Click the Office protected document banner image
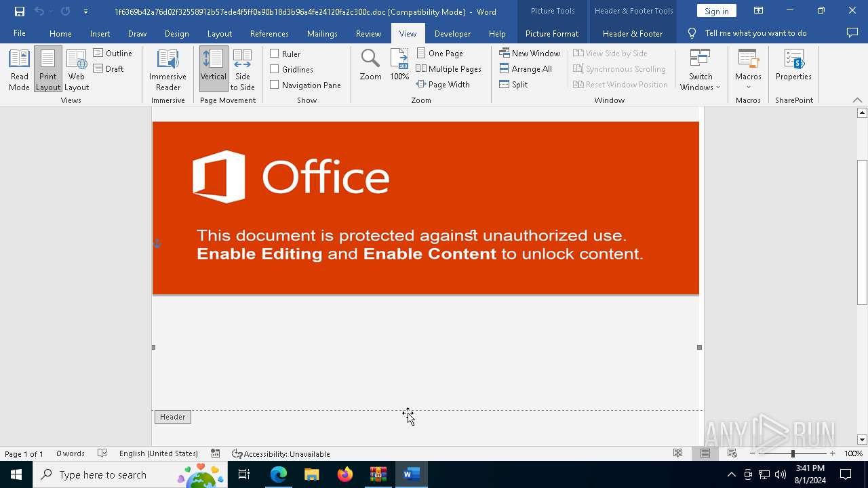 coord(426,208)
